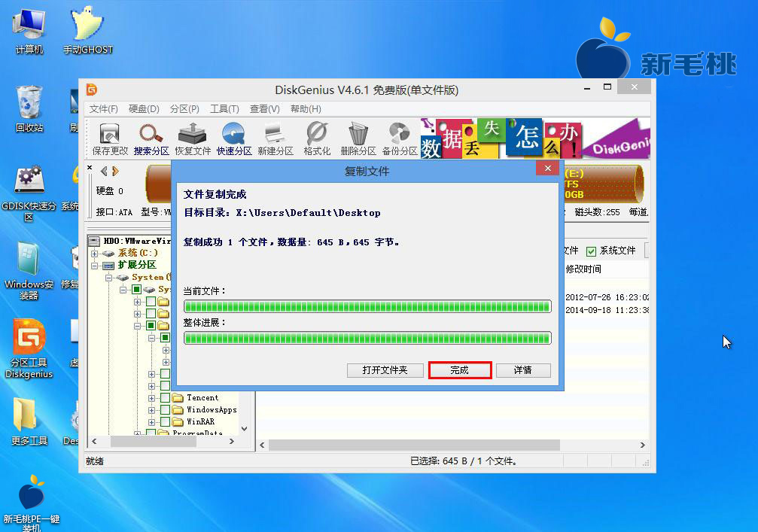Click the 当前文件 progress bar
Viewport: 758px width, 532px height.
click(x=367, y=306)
